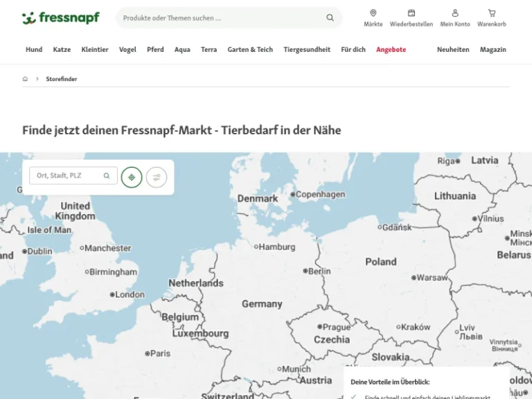The width and height of the screenshot is (532, 399).
Task: Open the Hund menu
Action: tap(34, 50)
